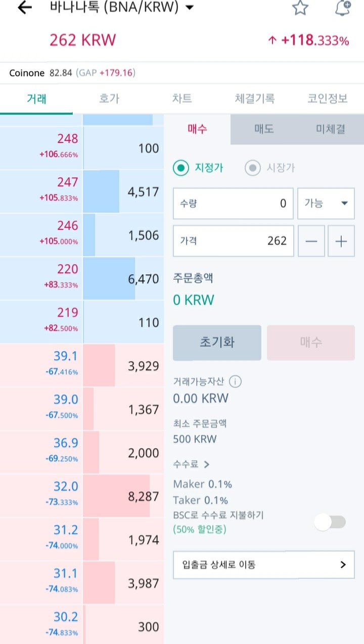Viewport: 364px width, 644px height.
Task: Open price alert bell icon
Action: [x=343, y=8]
